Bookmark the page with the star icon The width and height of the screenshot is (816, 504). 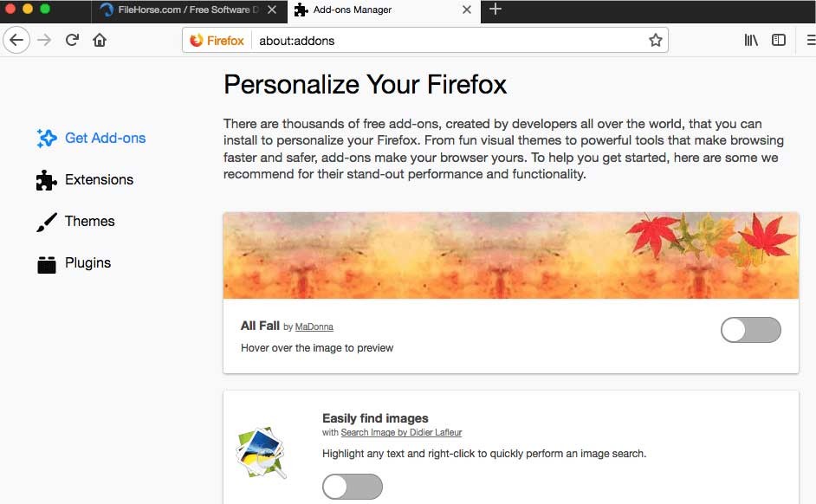pyautogui.click(x=656, y=40)
